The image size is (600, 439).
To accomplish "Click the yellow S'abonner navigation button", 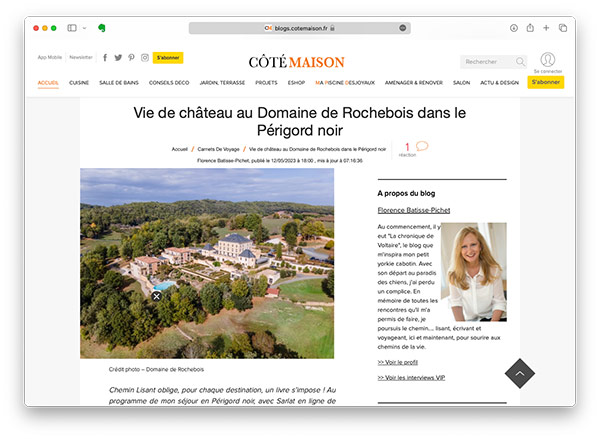I will (546, 82).
